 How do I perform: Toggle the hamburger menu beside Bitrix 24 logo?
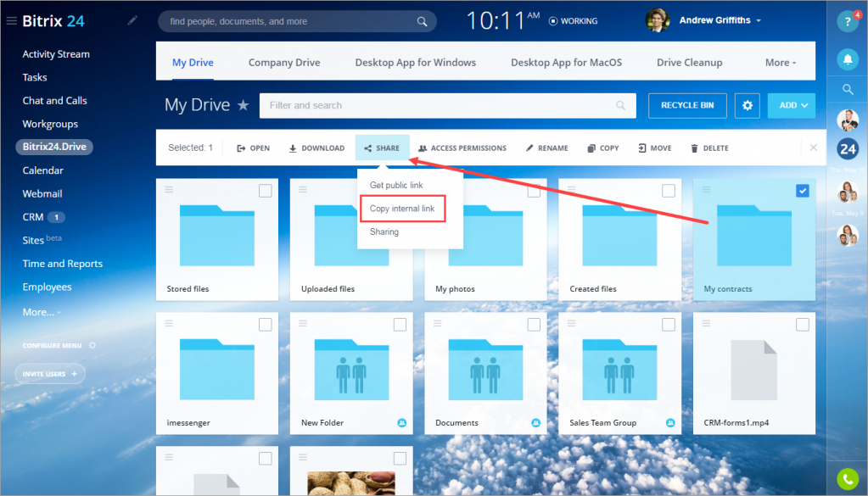(x=11, y=21)
